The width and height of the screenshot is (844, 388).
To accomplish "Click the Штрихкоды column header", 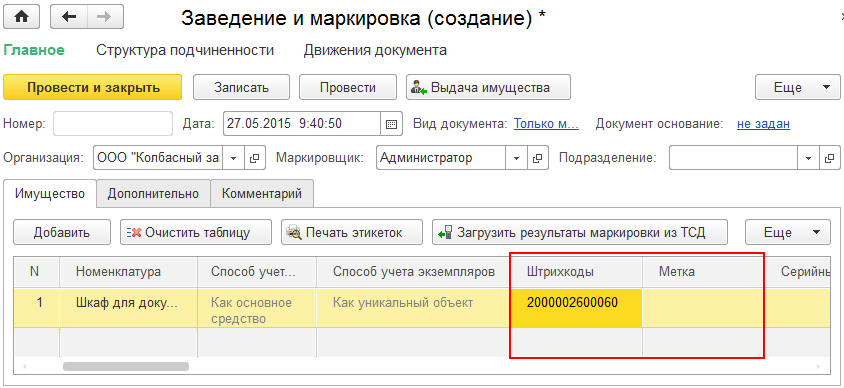I will click(x=576, y=272).
